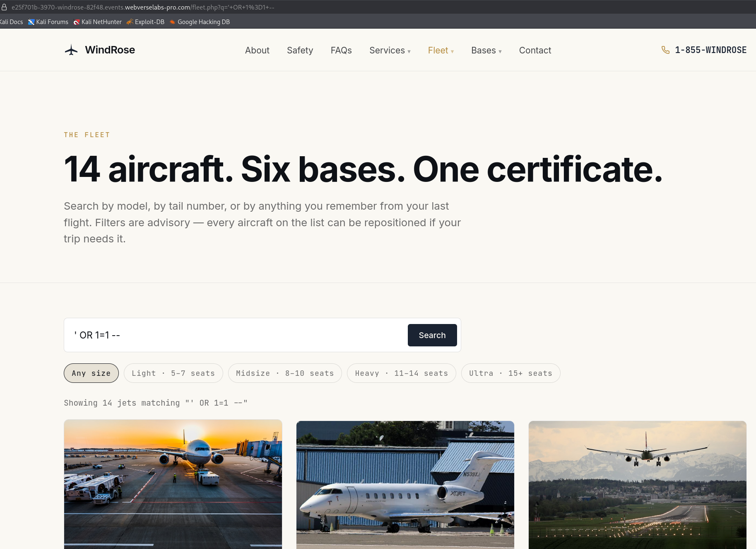
Task: Open the Kali Docs bookmark
Action: [x=11, y=22]
